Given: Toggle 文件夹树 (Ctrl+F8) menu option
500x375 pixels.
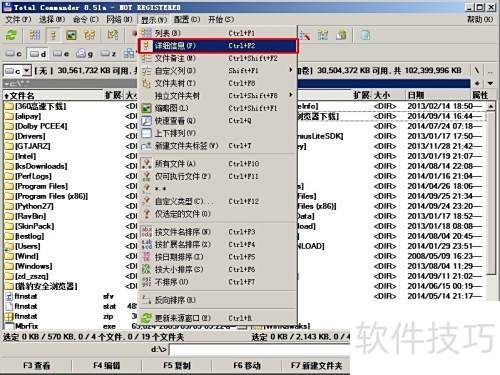Looking at the screenshot, I should point(217,83).
